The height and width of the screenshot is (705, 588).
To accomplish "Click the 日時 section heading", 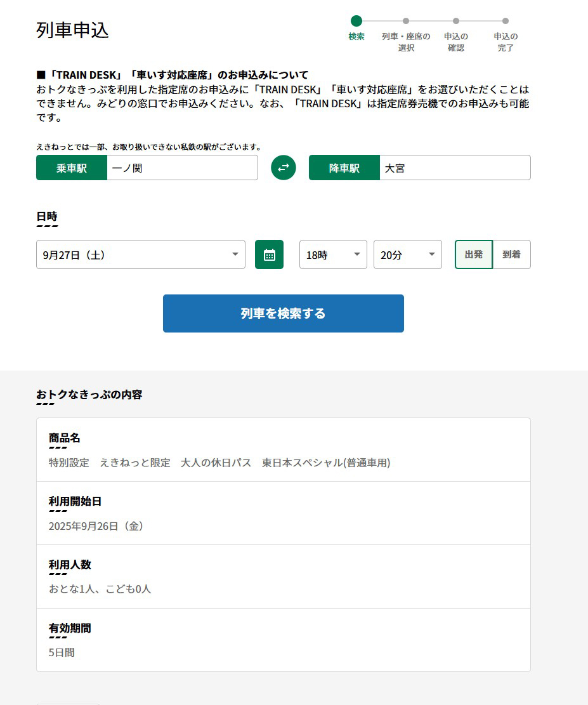I will pyautogui.click(x=47, y=216).
